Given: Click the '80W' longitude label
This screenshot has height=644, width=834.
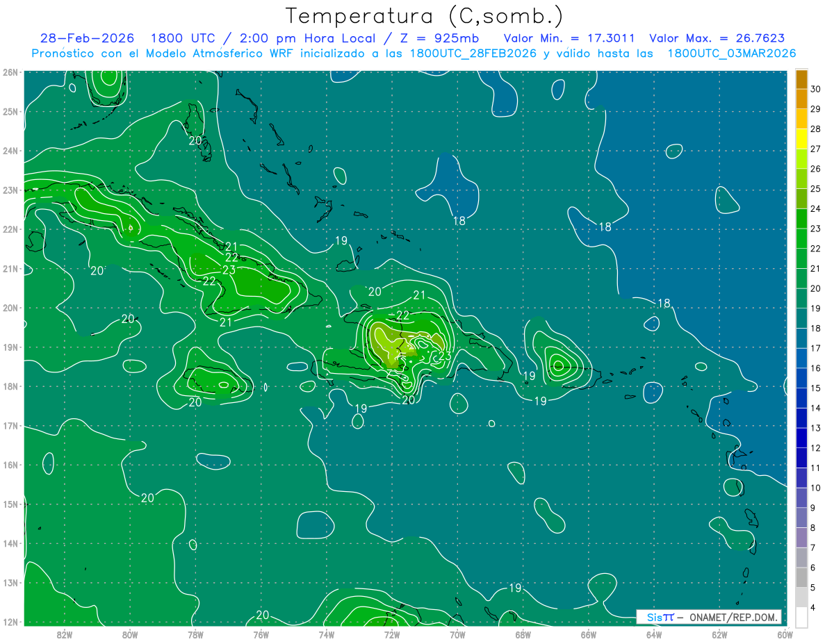Looking at the screenshot, I should click(x=130, y=634).
